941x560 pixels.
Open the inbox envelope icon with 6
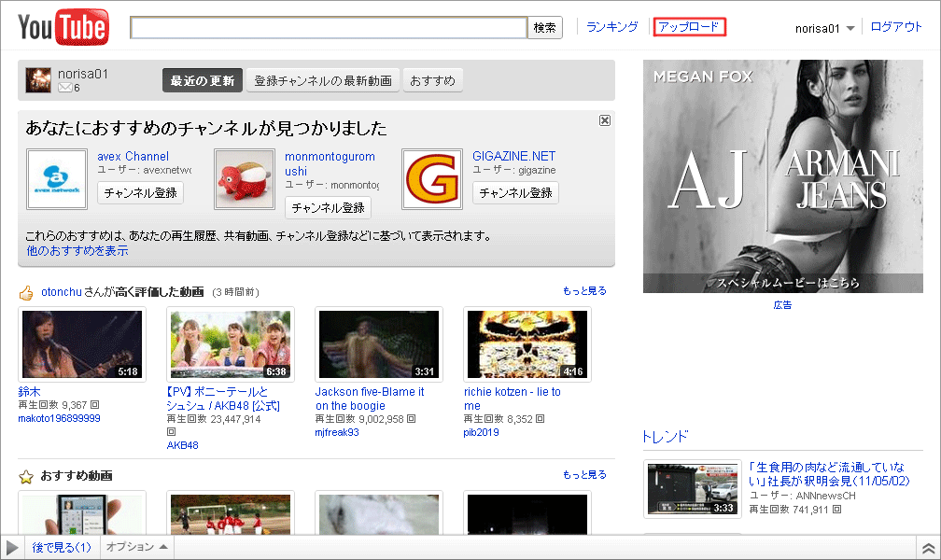pos(64,88)
